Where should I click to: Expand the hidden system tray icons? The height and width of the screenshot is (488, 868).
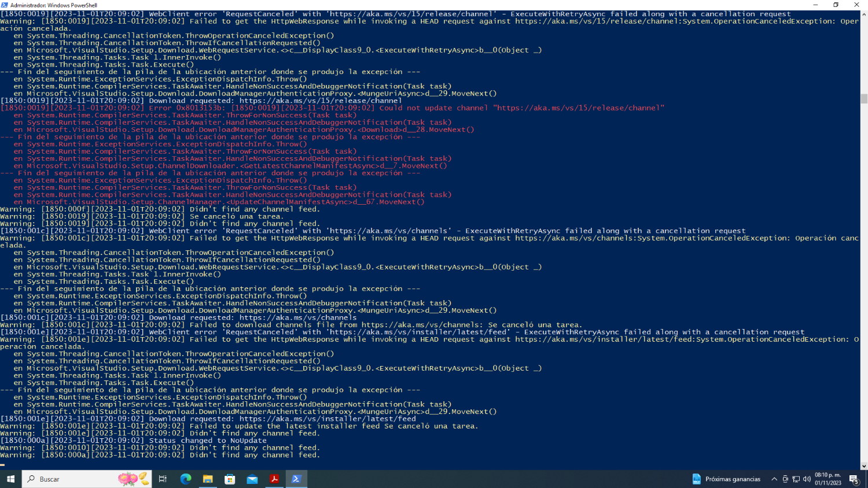click(774, 479)
